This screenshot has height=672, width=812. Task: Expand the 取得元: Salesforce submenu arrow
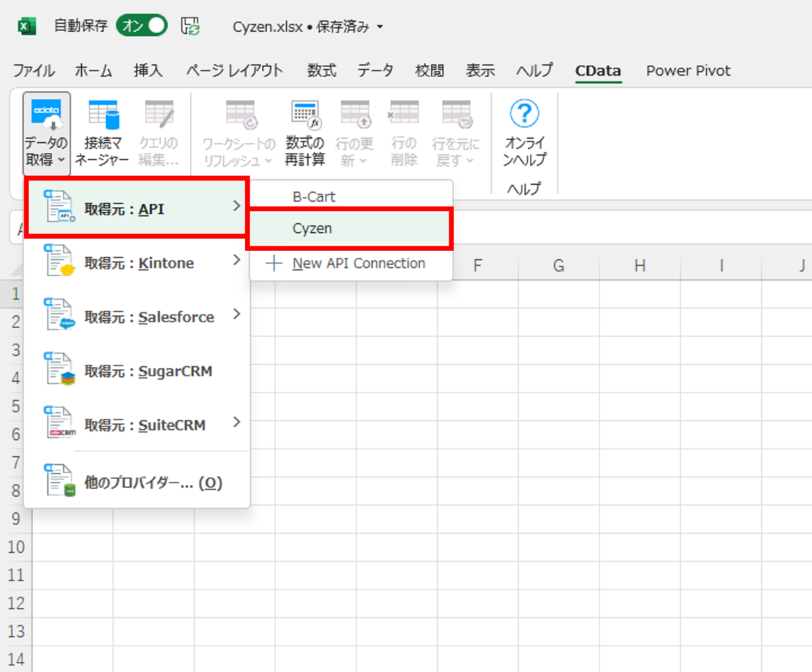(236, 313)
